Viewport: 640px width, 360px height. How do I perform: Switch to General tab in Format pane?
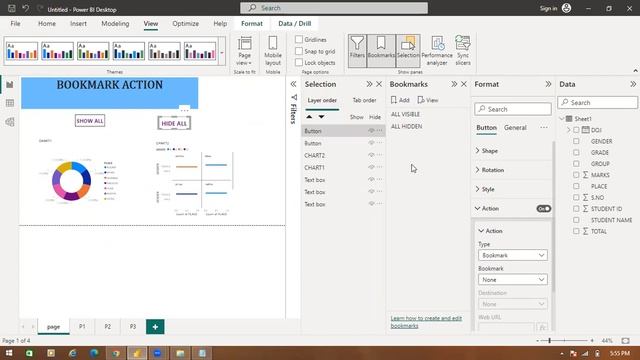pos(515,127)
